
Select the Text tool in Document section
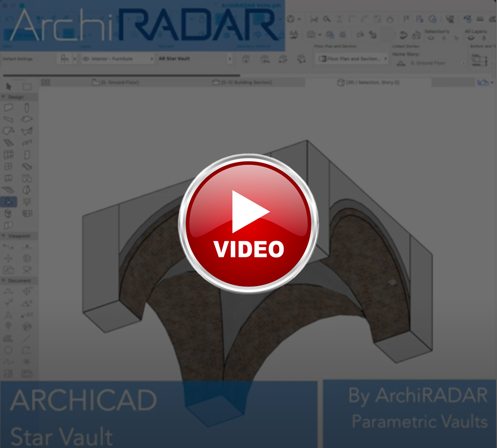pos(8,315)
